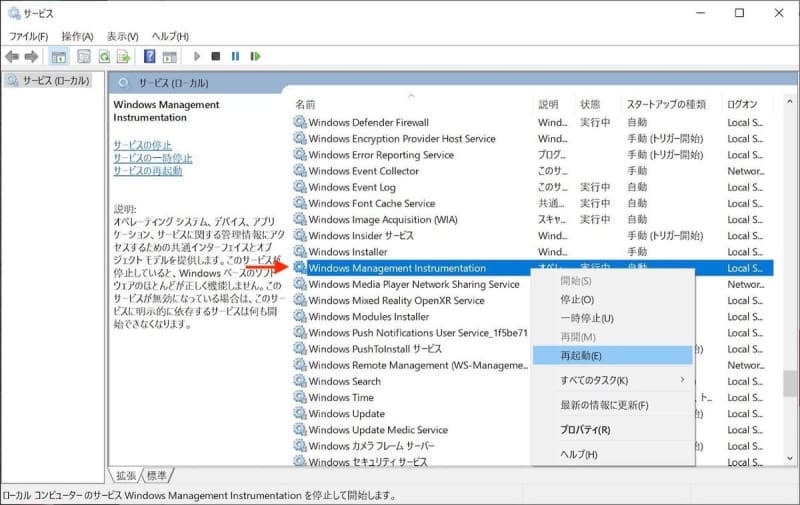Viewport: 800px width, 505px height.
Task: Click the Stop Service square icon
Action: [x=216, y=56]
